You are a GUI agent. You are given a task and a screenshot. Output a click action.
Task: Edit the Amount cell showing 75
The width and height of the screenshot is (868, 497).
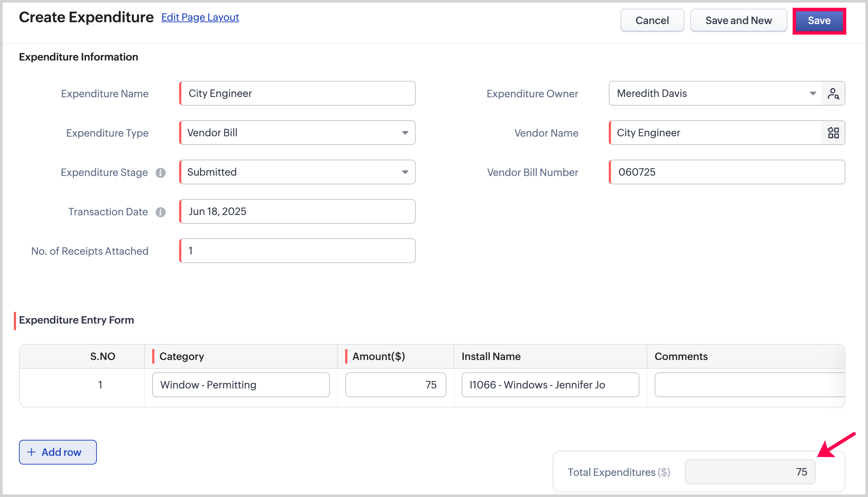coord(395,385)
